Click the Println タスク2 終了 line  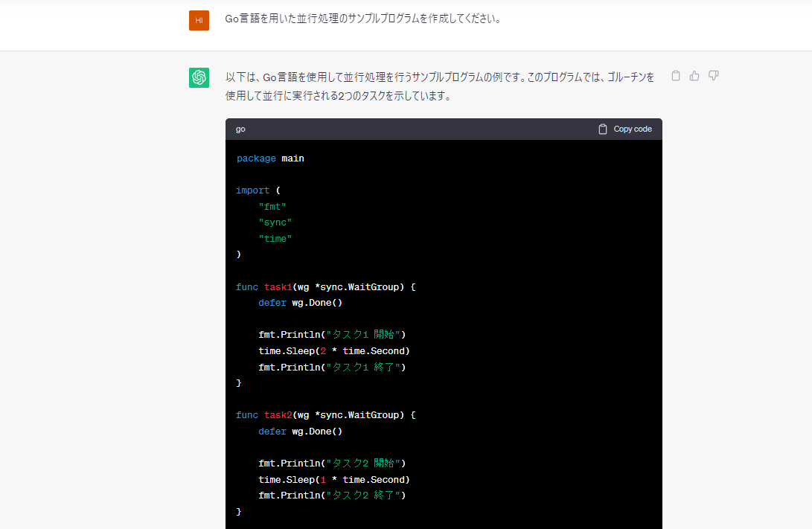pos(333,496)
